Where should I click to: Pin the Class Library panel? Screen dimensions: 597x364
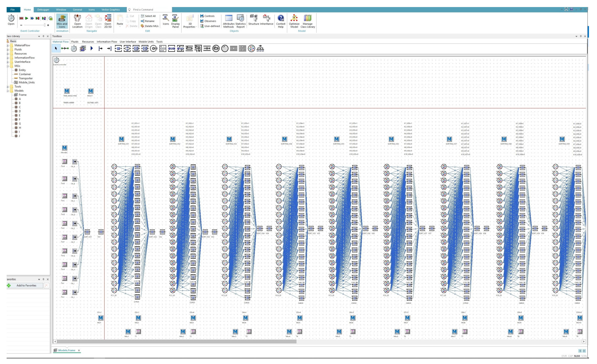(x=43, y=36)
